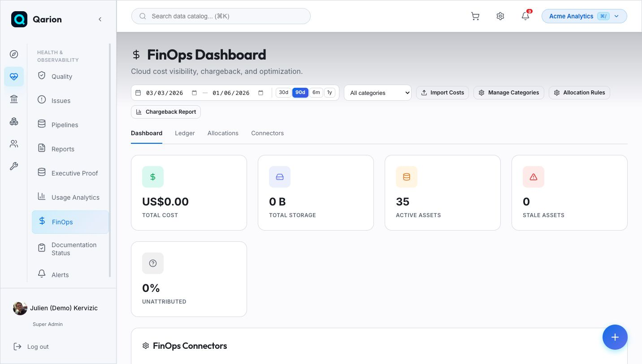
Task: Open the people Users rail icon
Action: click(14, 144)
